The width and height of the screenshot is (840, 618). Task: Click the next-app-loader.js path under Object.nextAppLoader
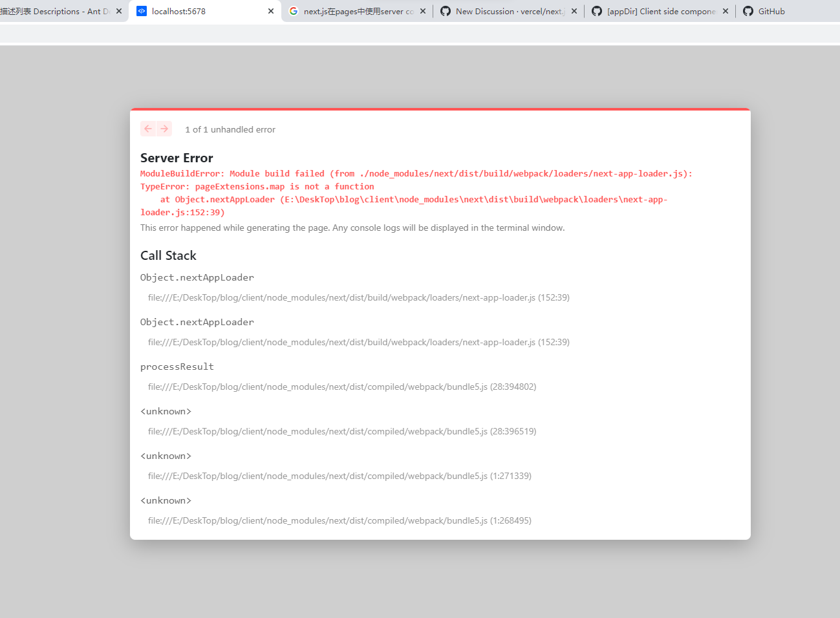point(358,297)
